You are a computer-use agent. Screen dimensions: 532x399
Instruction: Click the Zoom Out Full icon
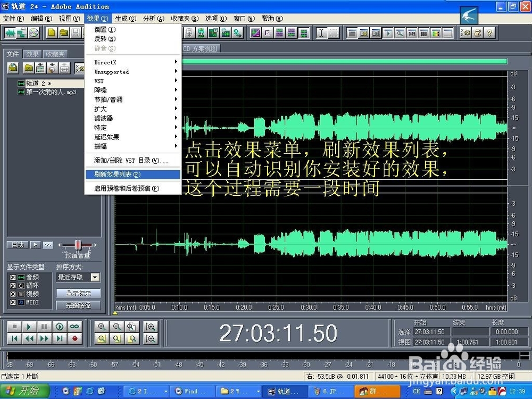pyautogui.click(x=131, y=327)
